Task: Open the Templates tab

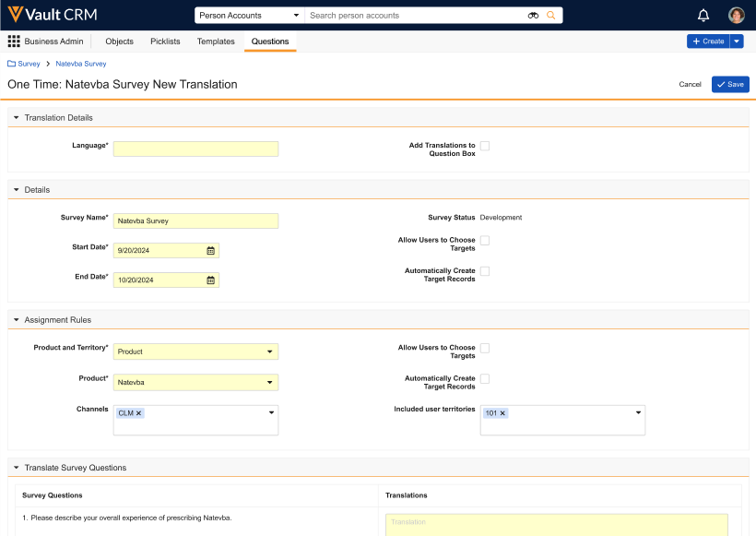Action: 216,42
